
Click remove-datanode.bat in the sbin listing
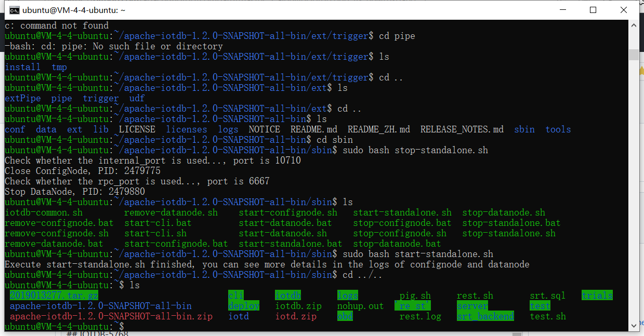pyautogui.click(x=54, y=244)
